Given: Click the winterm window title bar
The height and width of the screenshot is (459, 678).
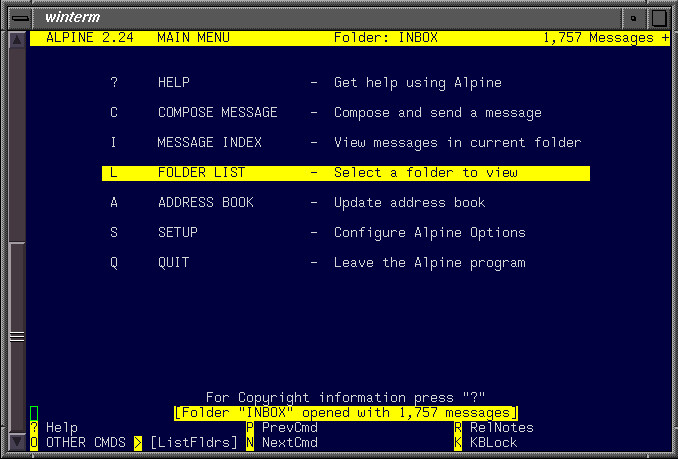Looking at the screenshot, I should (x=326, y=18).
